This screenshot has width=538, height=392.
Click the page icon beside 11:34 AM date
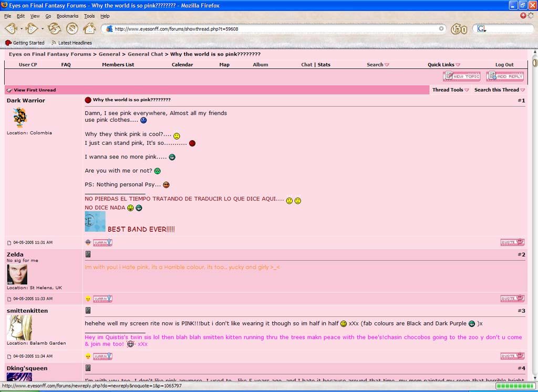(x=9, y=357)
